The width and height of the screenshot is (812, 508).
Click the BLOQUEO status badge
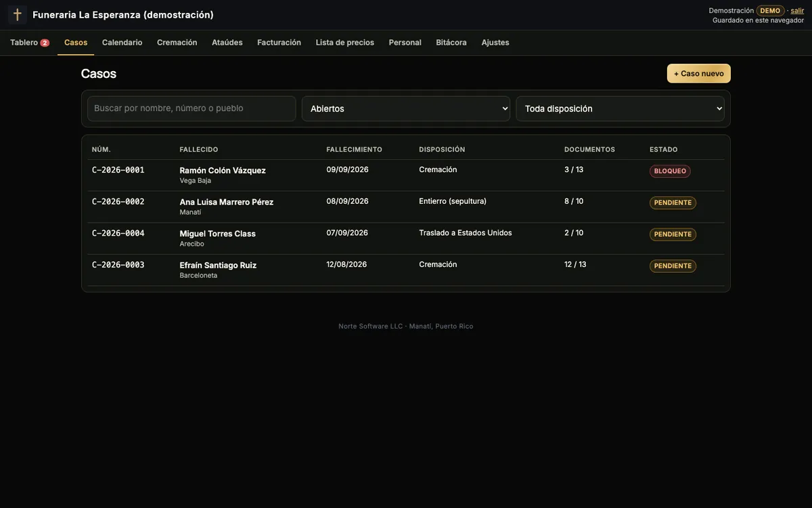(x=670, y=171)
